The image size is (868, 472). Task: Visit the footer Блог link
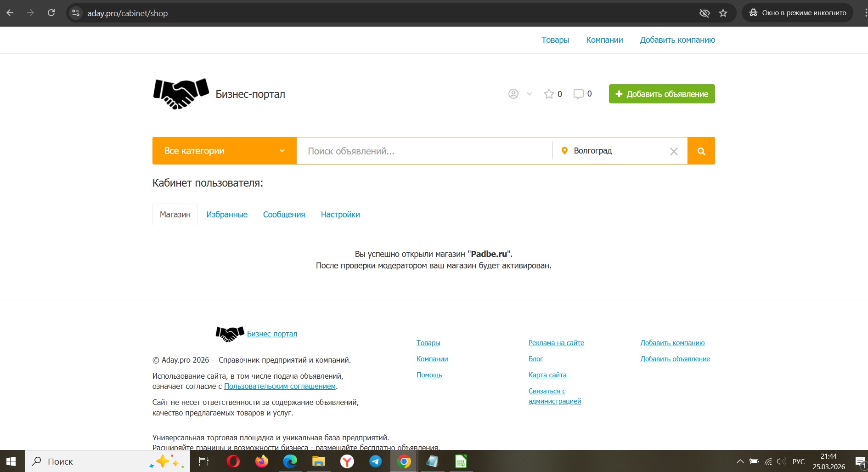click(535, 359)
